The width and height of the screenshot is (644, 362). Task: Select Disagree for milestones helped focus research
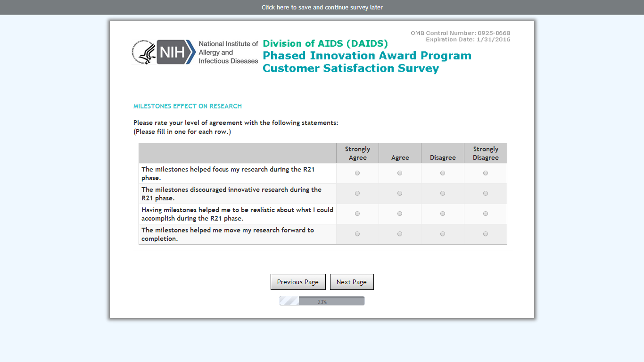click(x=443, y=173)
